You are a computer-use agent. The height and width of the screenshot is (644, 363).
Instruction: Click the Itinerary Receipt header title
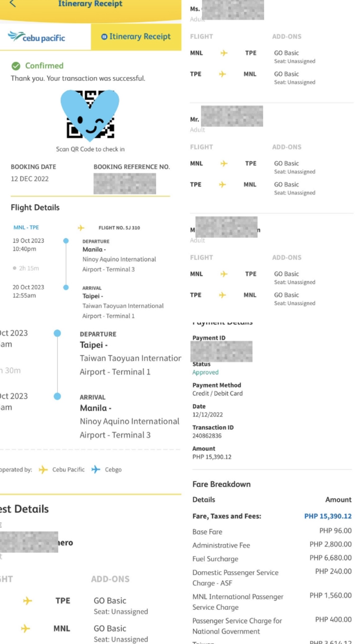click(x=90, y=4)
